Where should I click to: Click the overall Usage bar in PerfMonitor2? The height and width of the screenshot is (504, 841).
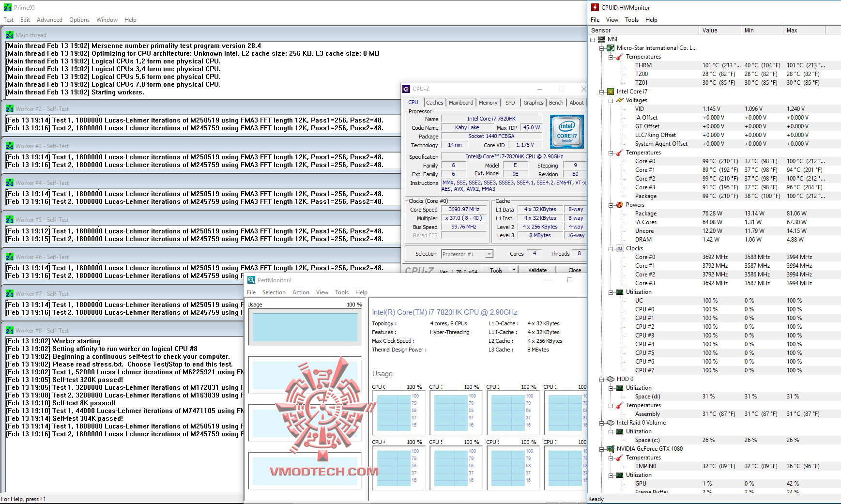[305, 327]
